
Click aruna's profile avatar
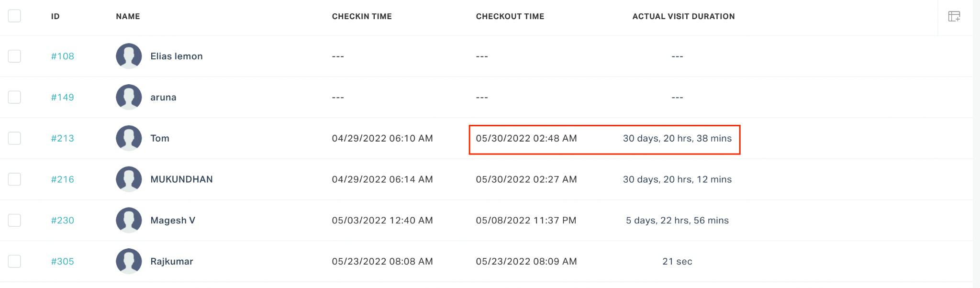coord(129,97)
